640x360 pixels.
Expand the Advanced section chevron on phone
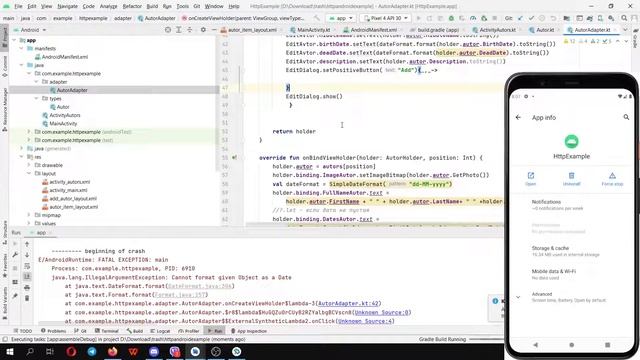518,297
